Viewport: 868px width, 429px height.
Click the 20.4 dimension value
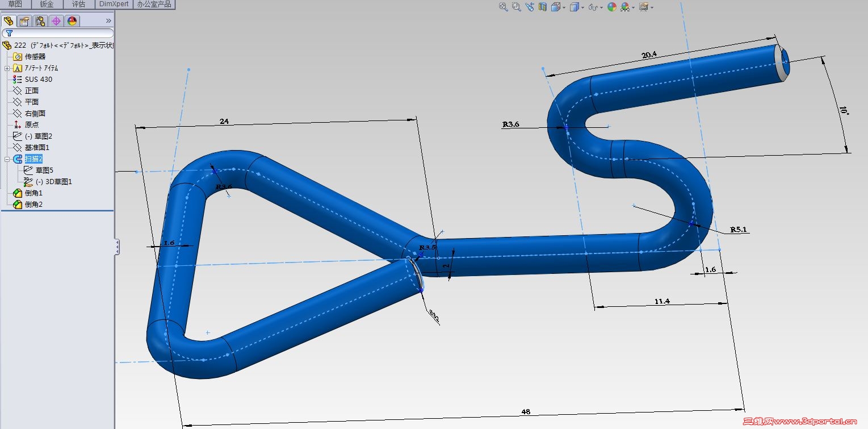tap(649, 55)
